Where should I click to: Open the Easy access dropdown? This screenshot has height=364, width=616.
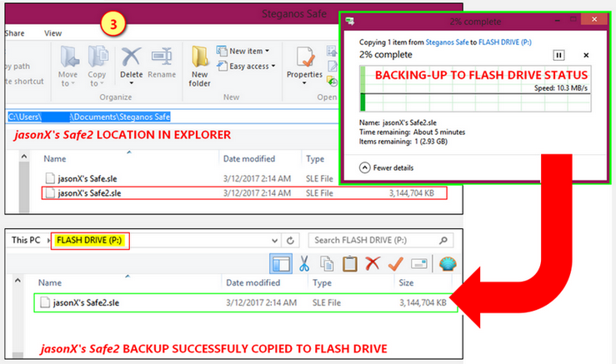246,67
